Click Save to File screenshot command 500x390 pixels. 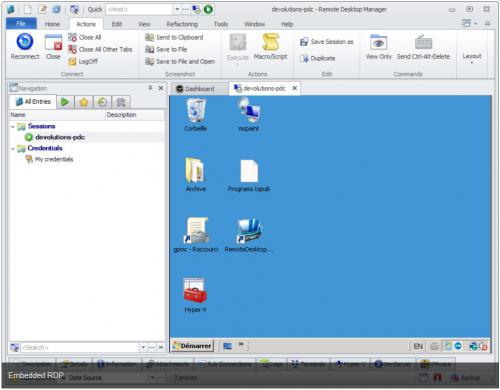coord(166,49)
